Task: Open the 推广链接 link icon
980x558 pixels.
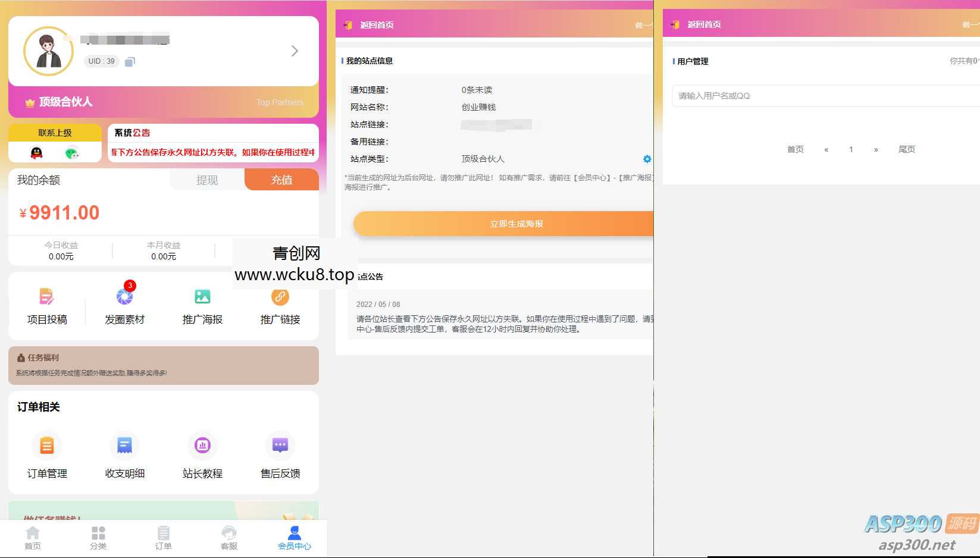Action: 280,297
